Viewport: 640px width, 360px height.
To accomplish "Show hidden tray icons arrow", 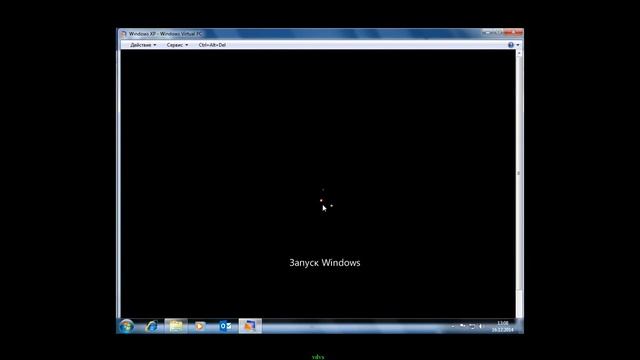I will click(x=453, y=327).
